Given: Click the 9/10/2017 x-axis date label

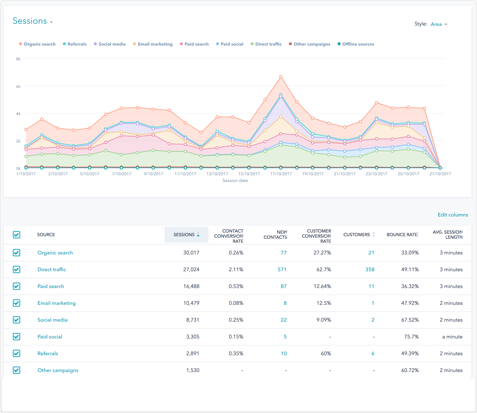Looking at the screenshot, I should tap(153, 174).
